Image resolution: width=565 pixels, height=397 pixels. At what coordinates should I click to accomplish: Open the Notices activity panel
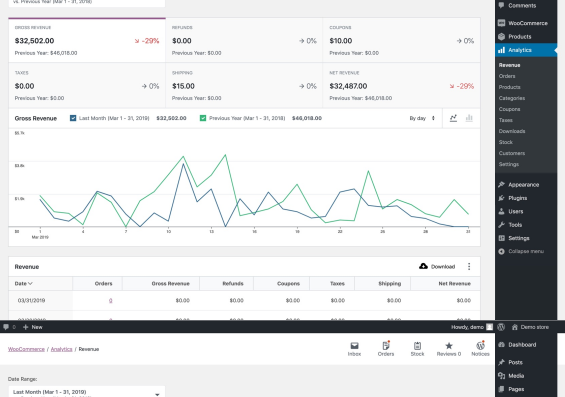coord(480,349)
